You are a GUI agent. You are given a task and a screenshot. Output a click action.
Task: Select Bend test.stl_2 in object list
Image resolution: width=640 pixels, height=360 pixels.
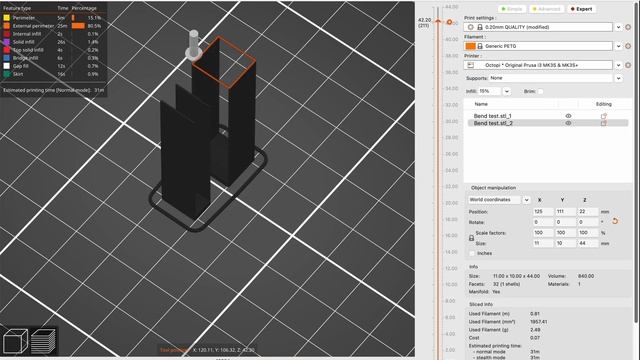493,123
